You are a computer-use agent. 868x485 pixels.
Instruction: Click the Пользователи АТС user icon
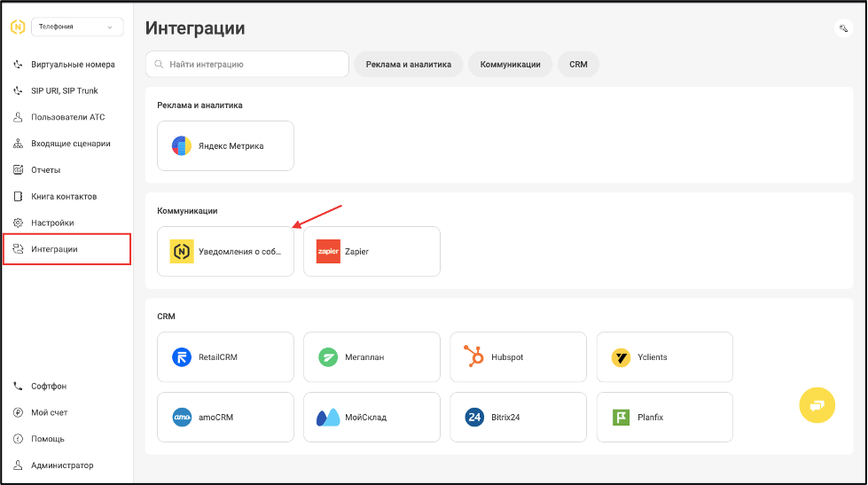coord(18,117)
